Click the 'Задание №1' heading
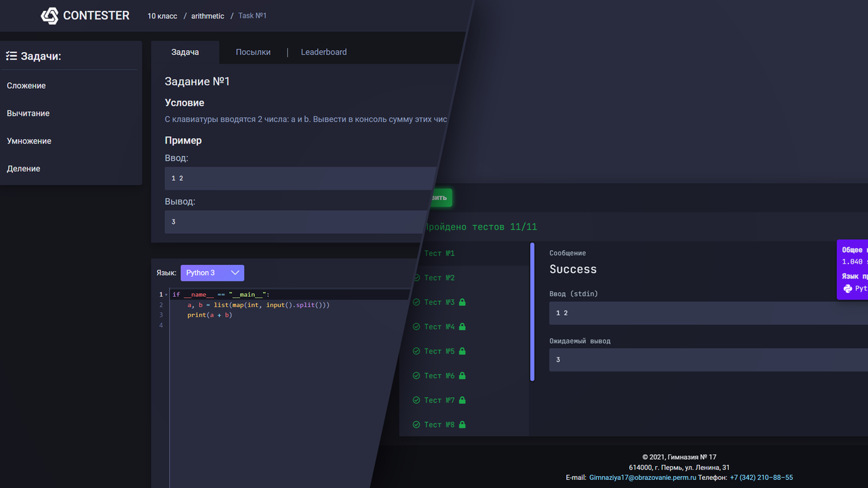The image size is (868, 488). [x=197, y=81]
